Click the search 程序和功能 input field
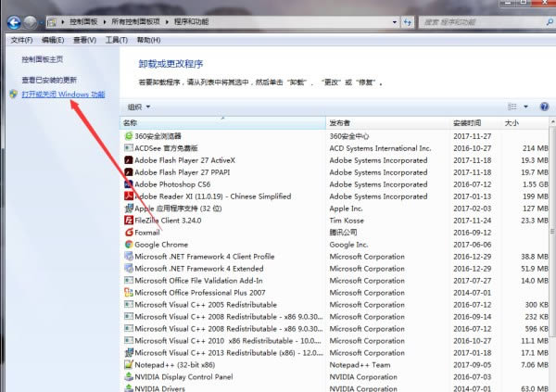The height and width of the screenshot is (392, 556). click(483, 22)
